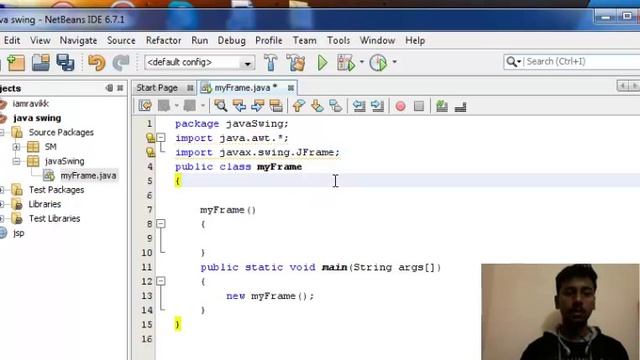Uncomment the selected code
Image resolution: width=640 pixels, height=360 pixels.
(x=460, y=107)
